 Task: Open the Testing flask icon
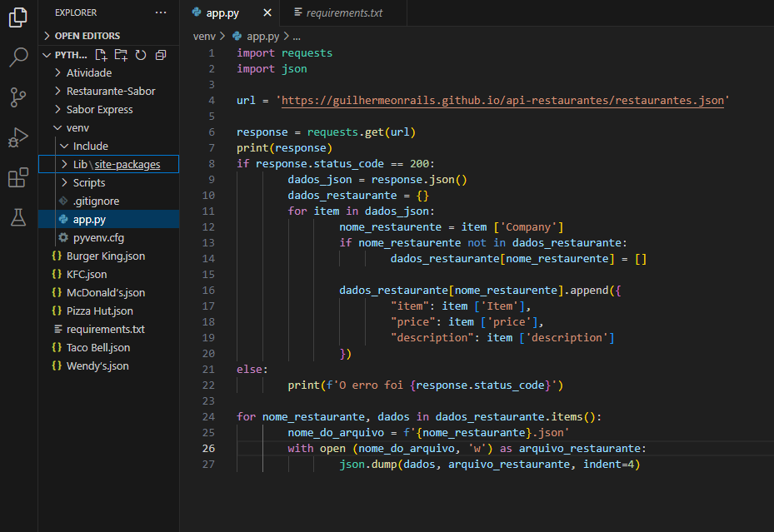(x=18, y=217)
